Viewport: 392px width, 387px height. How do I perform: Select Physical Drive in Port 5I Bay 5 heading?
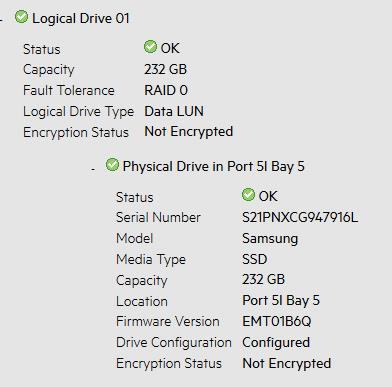(213, 166)
